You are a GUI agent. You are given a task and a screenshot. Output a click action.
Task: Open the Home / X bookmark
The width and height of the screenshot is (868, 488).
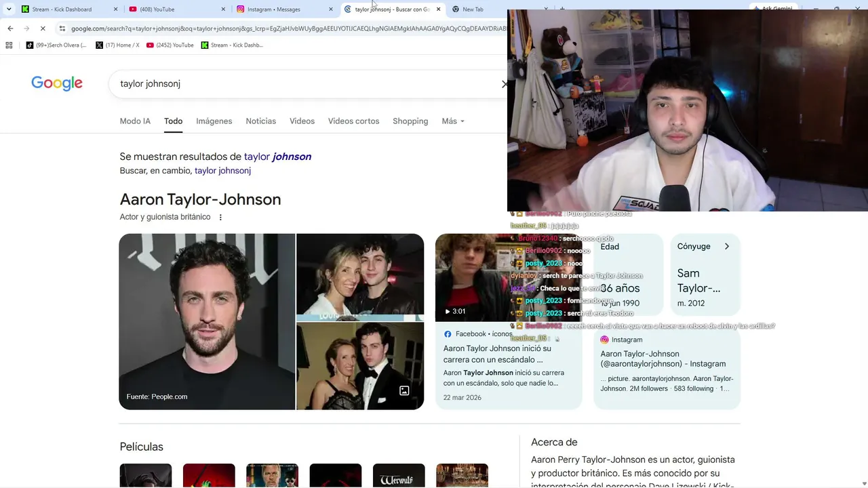pyautogui.click(x=117, y=45)
